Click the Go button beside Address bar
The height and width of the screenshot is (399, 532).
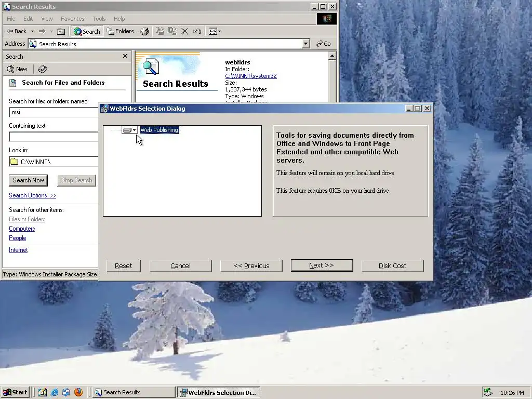[323, 44]
